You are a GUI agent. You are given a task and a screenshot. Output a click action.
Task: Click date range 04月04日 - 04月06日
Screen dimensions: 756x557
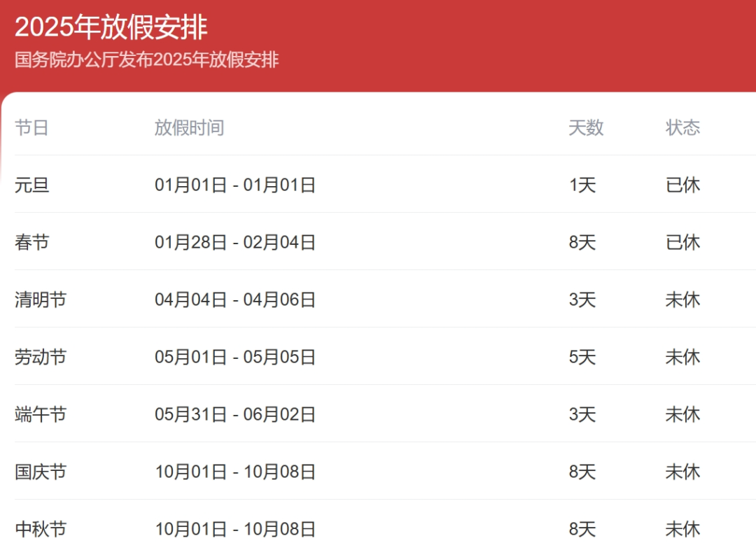[x=235, y=299]
